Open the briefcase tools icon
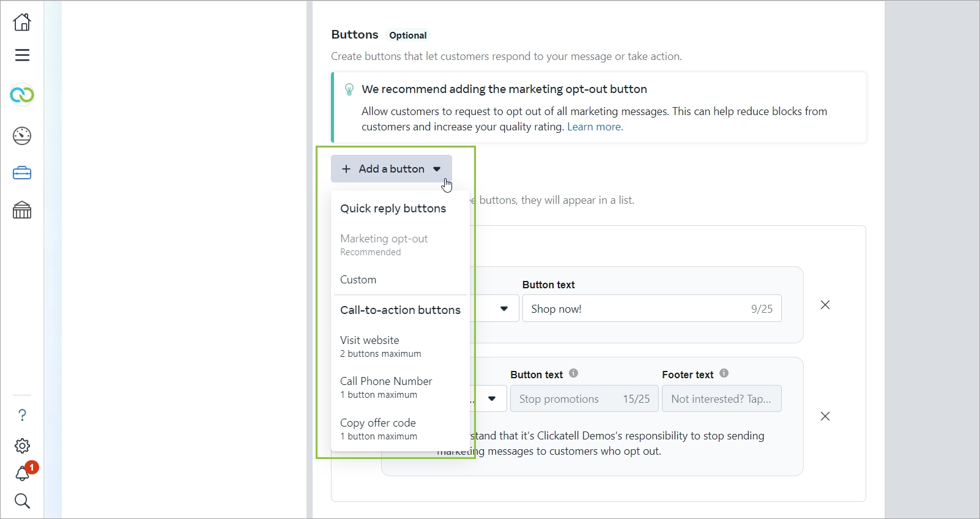Viewport: 980px width, 519px height. 22,173
